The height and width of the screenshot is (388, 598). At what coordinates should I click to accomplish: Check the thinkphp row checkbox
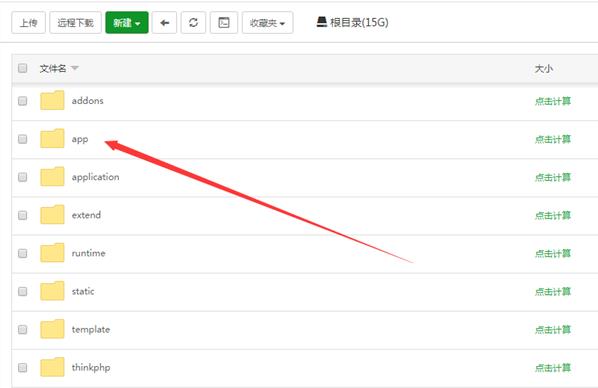23,368
